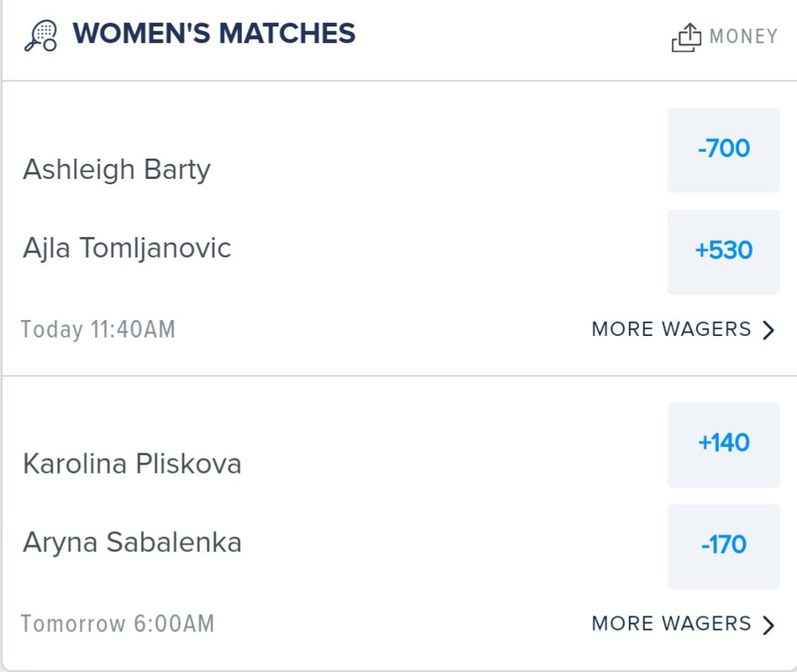Select Karolina Pliskova +140 odds
Screen dimensions: 797x672
[x=723, y=445]
